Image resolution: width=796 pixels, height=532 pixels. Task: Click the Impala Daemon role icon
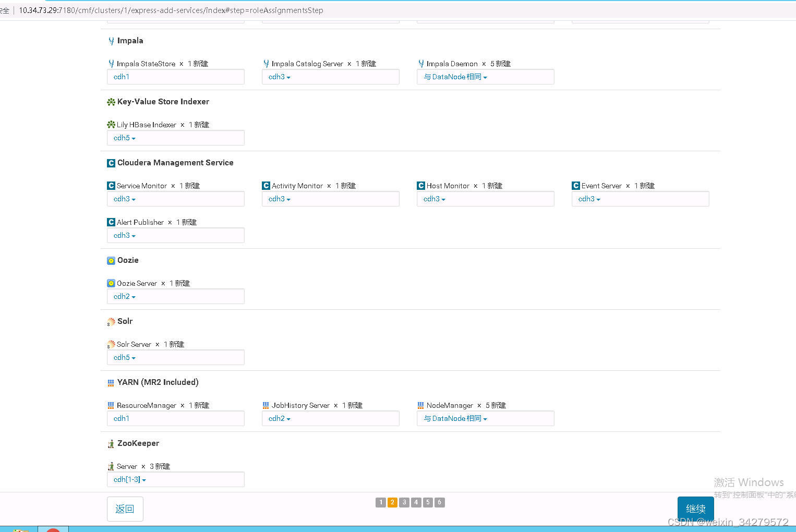[421, 64]
